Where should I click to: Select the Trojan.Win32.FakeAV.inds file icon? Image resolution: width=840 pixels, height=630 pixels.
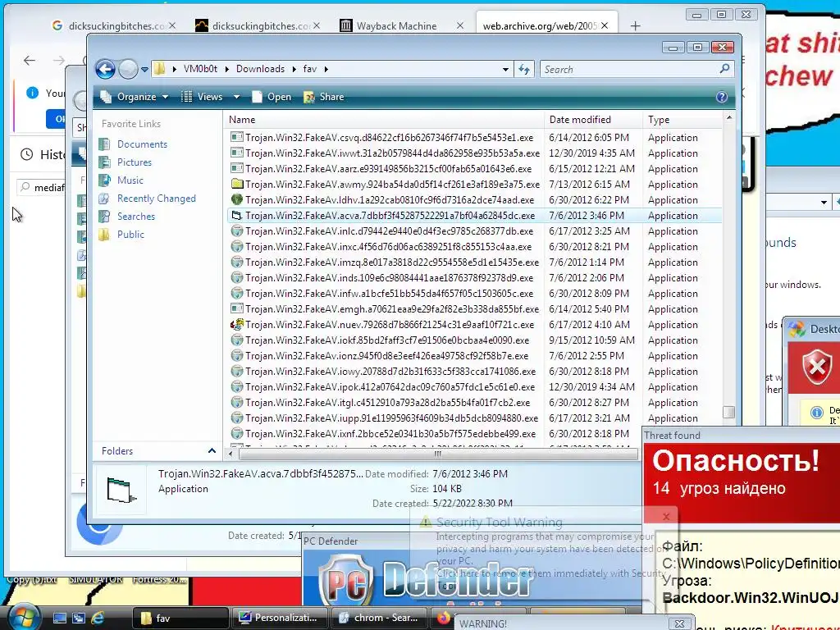[x=237, y=277]
